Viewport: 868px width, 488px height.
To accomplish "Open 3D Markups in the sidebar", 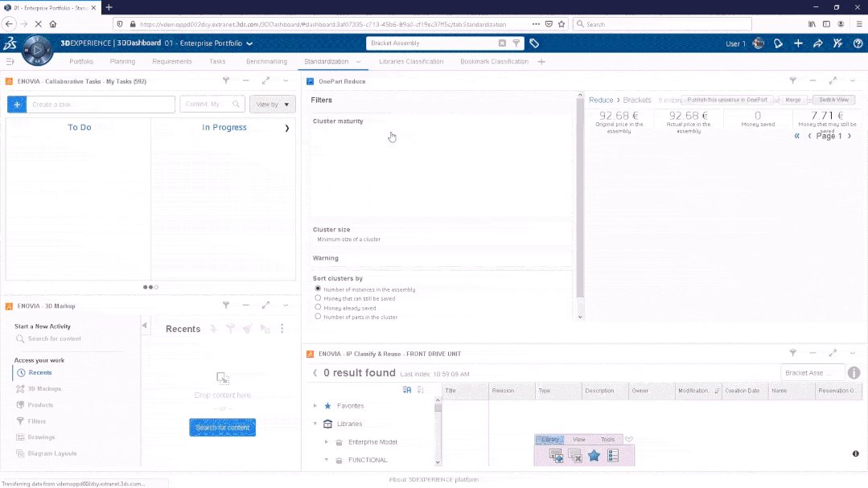I will pyautogui.click(x=44, y=389).
